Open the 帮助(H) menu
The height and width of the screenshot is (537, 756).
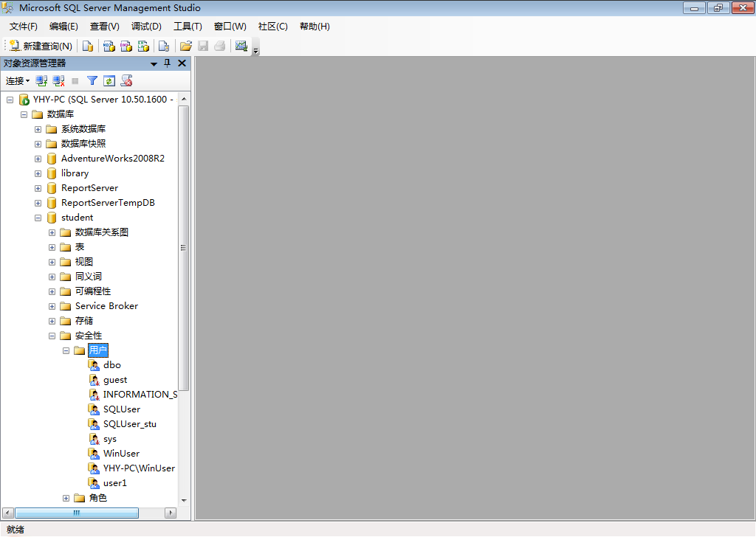tap(315, 27)
